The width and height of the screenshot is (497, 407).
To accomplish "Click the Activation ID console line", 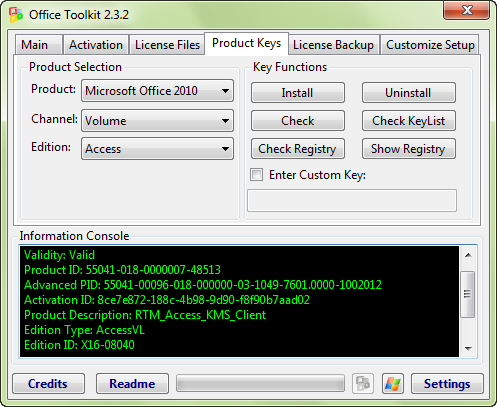I will (x=167, y=300).
